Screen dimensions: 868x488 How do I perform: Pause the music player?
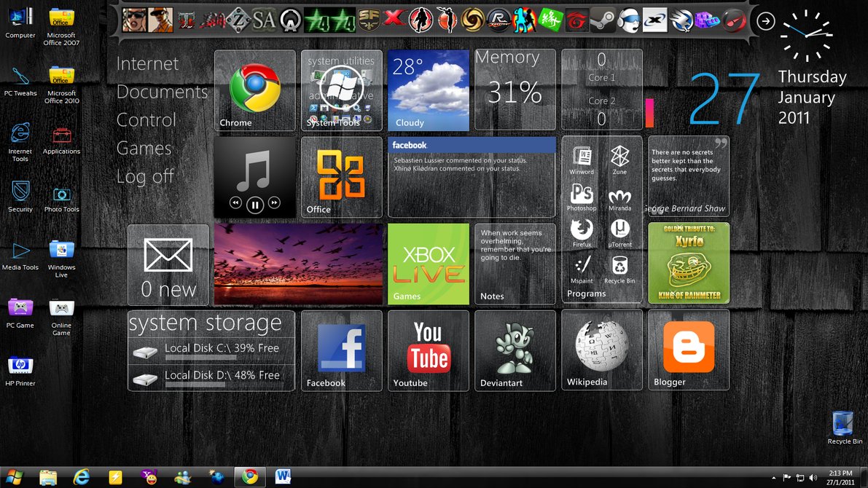click(x=254, y=205)
